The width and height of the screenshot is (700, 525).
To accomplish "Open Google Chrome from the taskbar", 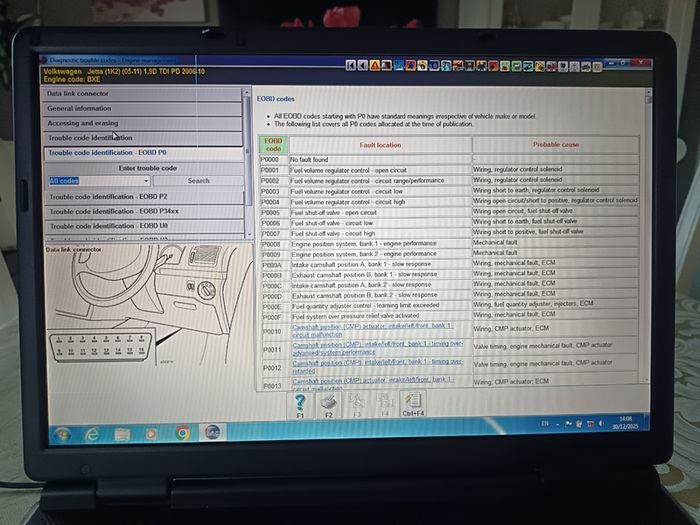I will (182, 433).
